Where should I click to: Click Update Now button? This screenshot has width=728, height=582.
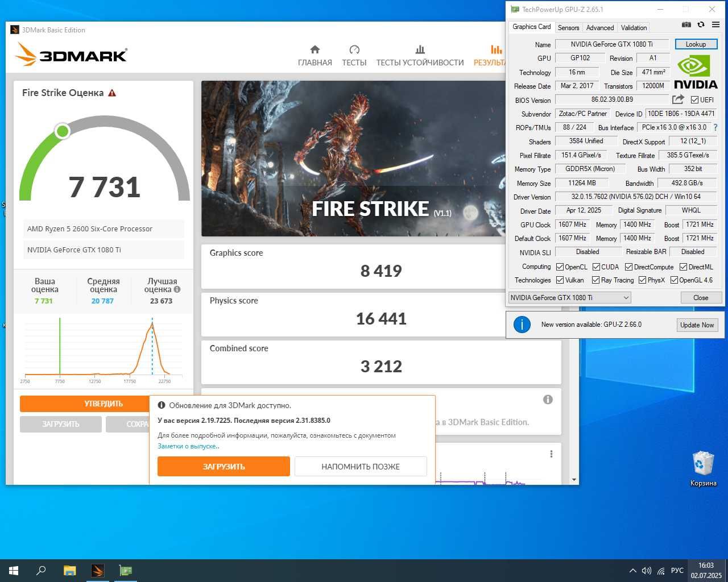click(697, 325)
